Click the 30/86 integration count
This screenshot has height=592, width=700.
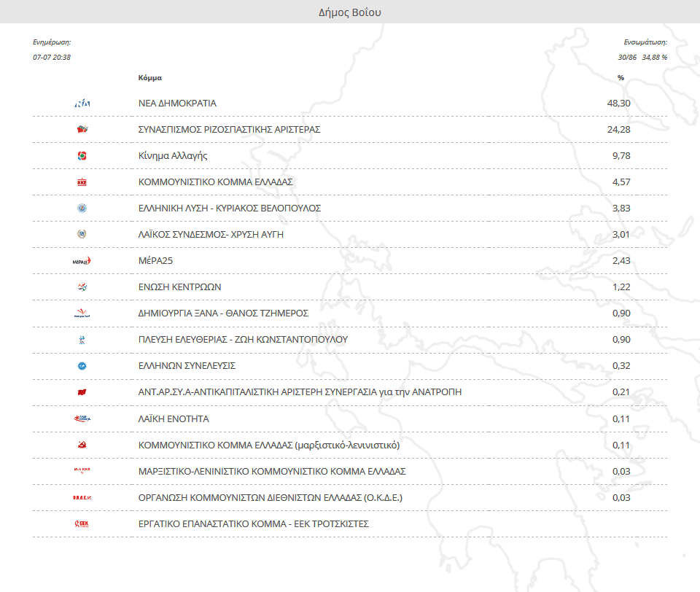coord(627,57)
